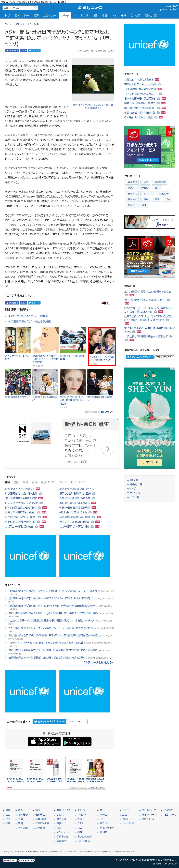The height and width of the screenshot is (868, 179).
Task: Click the arrow button on the Honda ad
Action: click(x=108, y=448)
